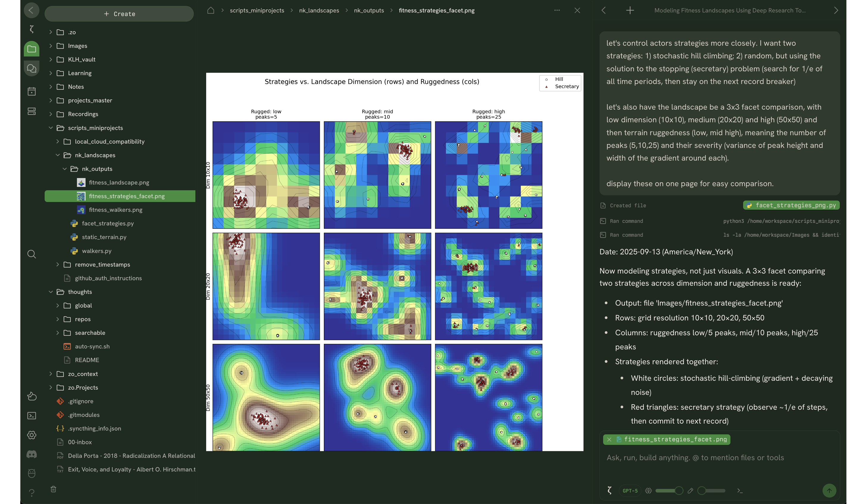Open static_terrain.py file
This screenshot has width=867, height=504.
pyautogui.click(x=104, y=237)
